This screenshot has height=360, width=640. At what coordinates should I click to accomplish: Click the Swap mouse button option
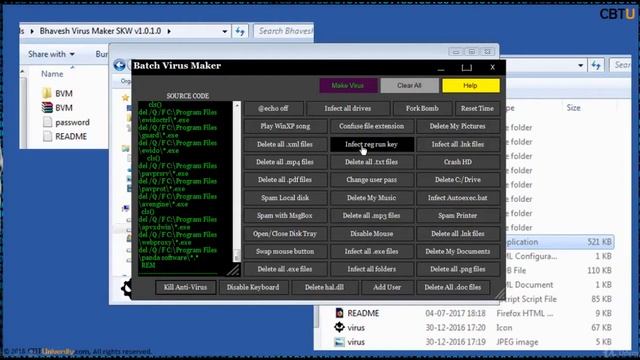pos(285,251)
